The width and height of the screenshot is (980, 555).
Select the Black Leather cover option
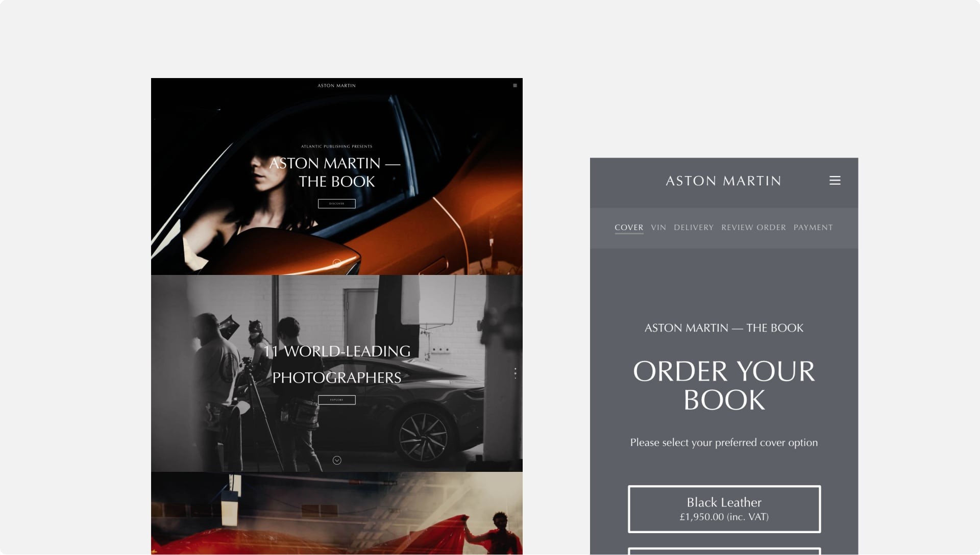[x=724, y=509]
